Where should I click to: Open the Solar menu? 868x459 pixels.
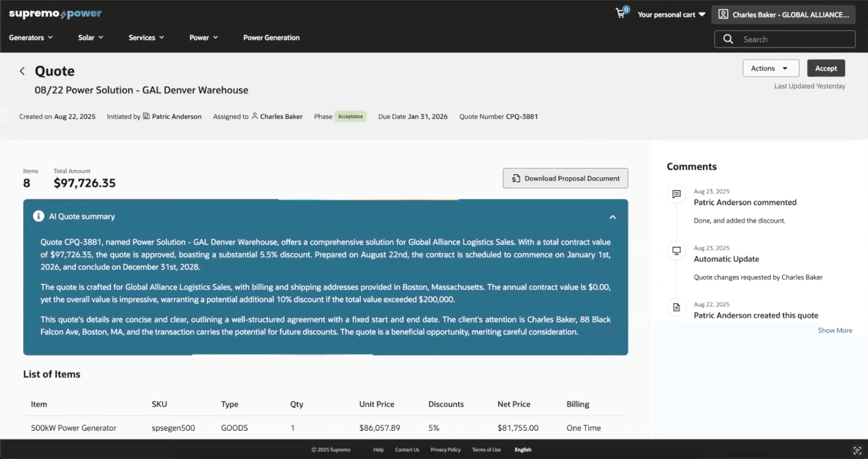(90, 38)
